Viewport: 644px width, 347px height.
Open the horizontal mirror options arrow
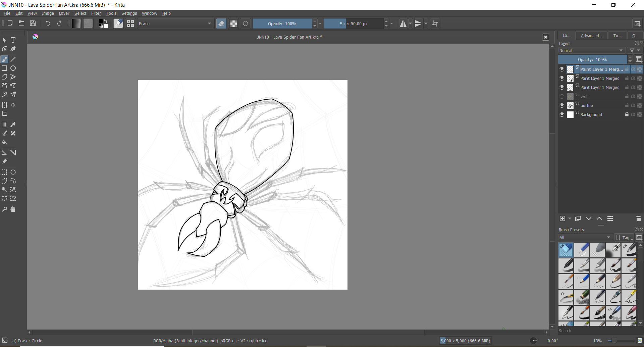pyautogui.click(x=410, y=23)
